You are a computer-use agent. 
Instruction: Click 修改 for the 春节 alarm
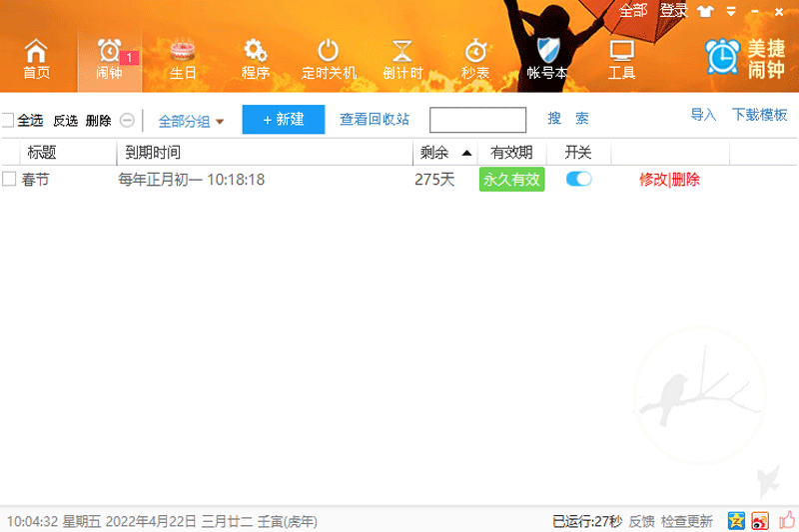pyautogui.click(x=653, y=180)
